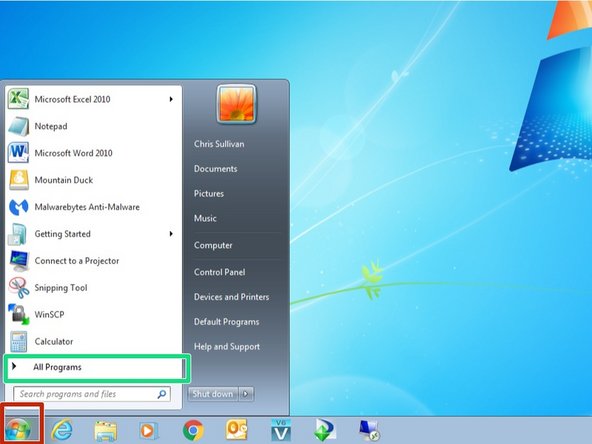This screenshot has width=592, height=444.
Task: Open Devices and Printers
Action: click(x=231, y=297)
